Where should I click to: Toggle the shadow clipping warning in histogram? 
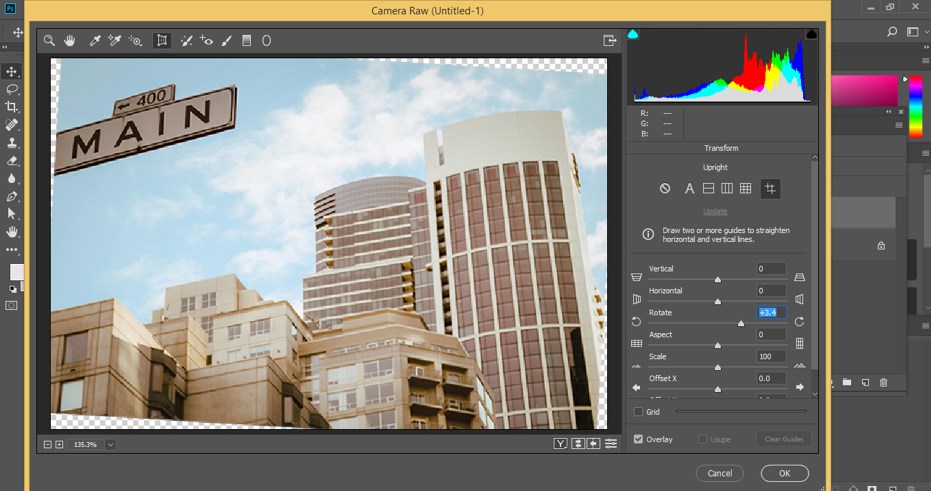[x=633, y=35]
